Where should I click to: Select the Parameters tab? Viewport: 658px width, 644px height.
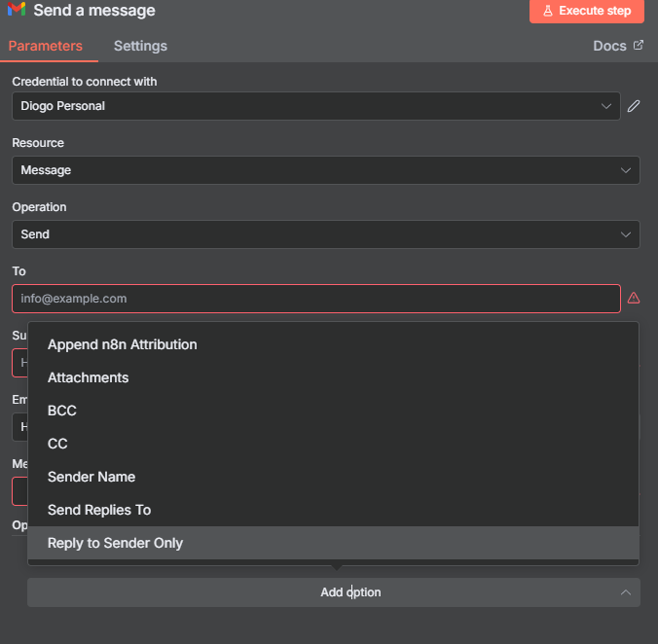[x=45, y=46]
